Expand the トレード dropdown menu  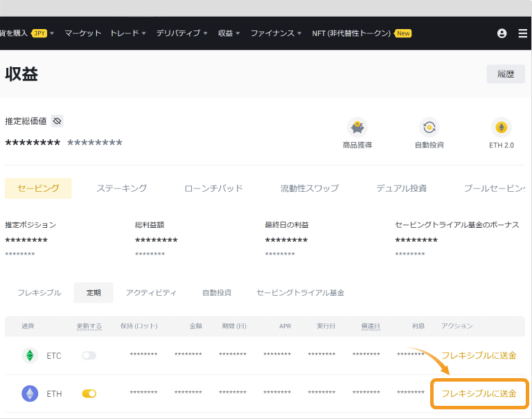click(x=128, y=33)
